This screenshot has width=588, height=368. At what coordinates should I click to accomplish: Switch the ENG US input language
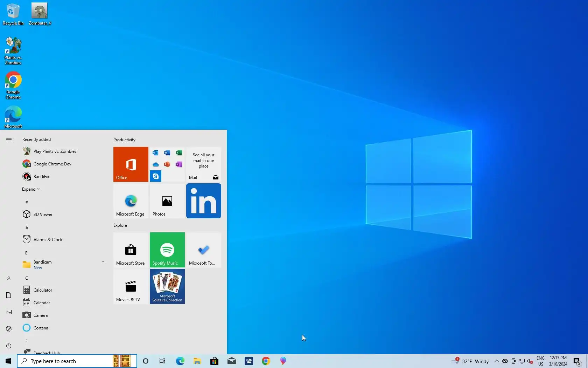[x=541, y=361]
